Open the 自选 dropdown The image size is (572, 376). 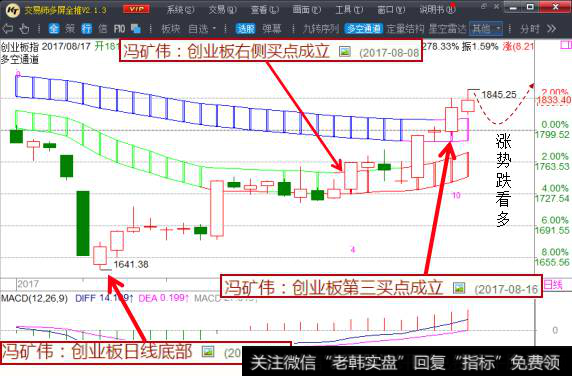point(202,29)
